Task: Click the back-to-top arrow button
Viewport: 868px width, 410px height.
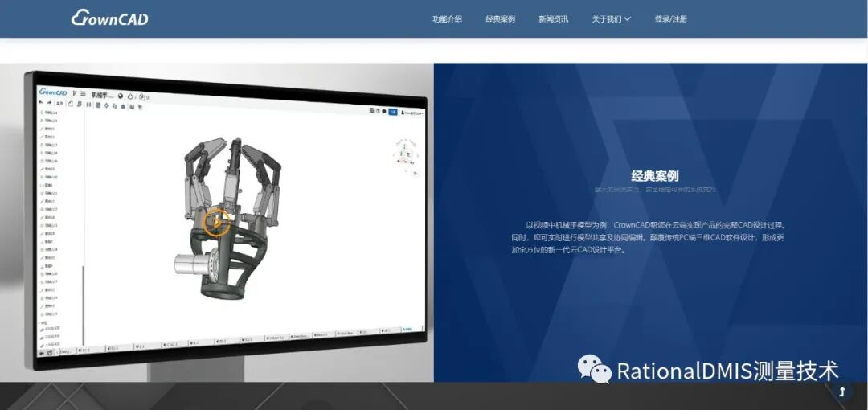Action: (x=842, y=392)
